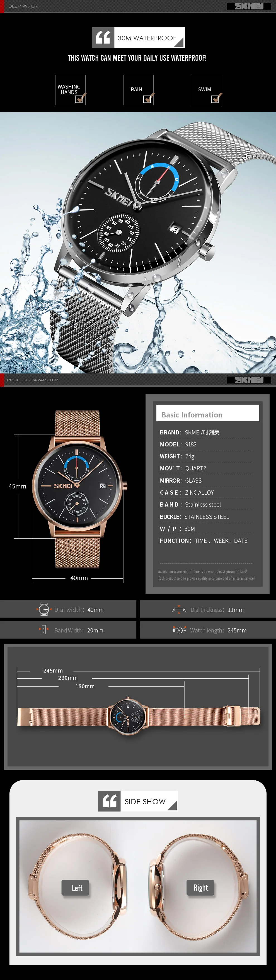Click the 45mm height measurement label
Image resolution: width=276 pixels, height=980 pixels.
pyautogui.click(x=18, y=486)
